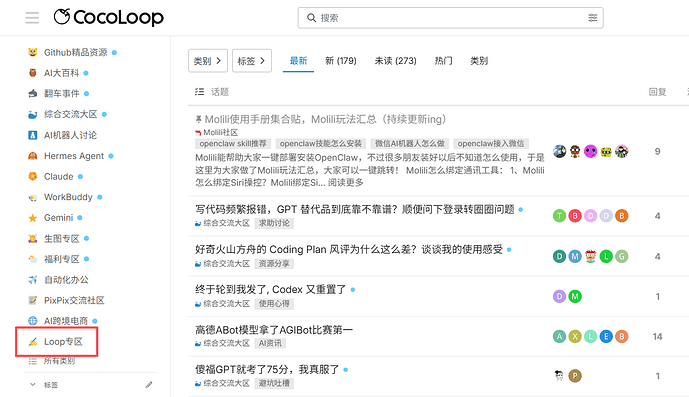
Task: Select the openclaw接入微信 tag
Action: (491, 144)
